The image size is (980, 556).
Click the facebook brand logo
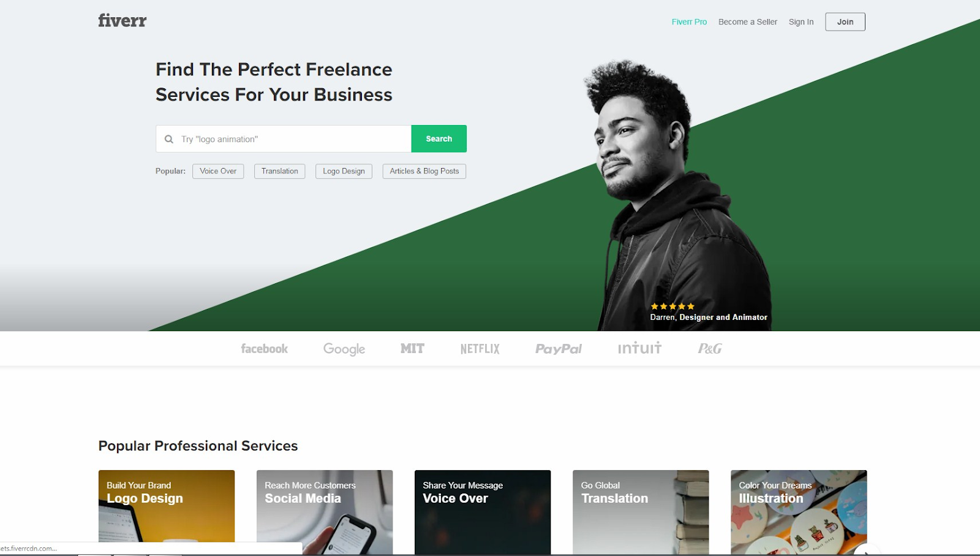tap(264, 349)
